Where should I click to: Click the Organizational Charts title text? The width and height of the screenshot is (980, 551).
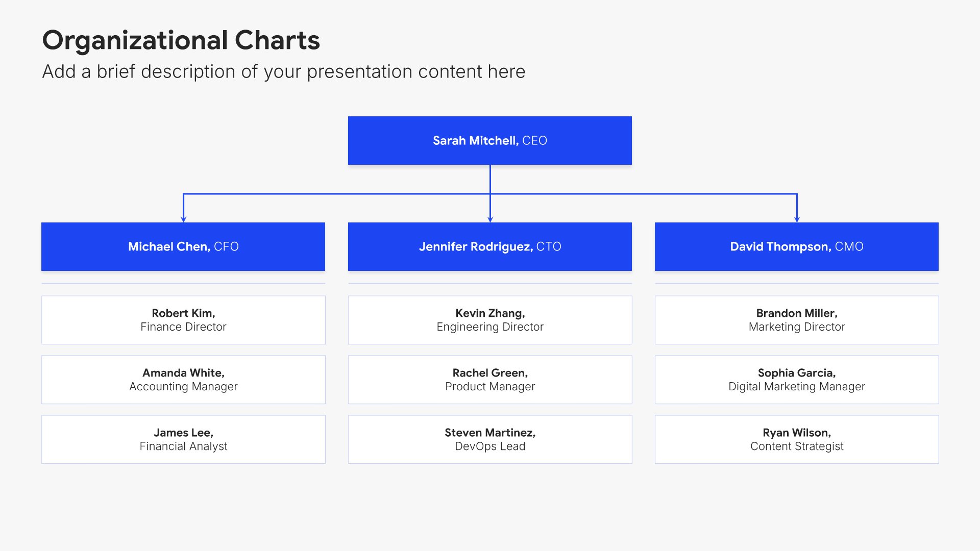coord(181,40)
